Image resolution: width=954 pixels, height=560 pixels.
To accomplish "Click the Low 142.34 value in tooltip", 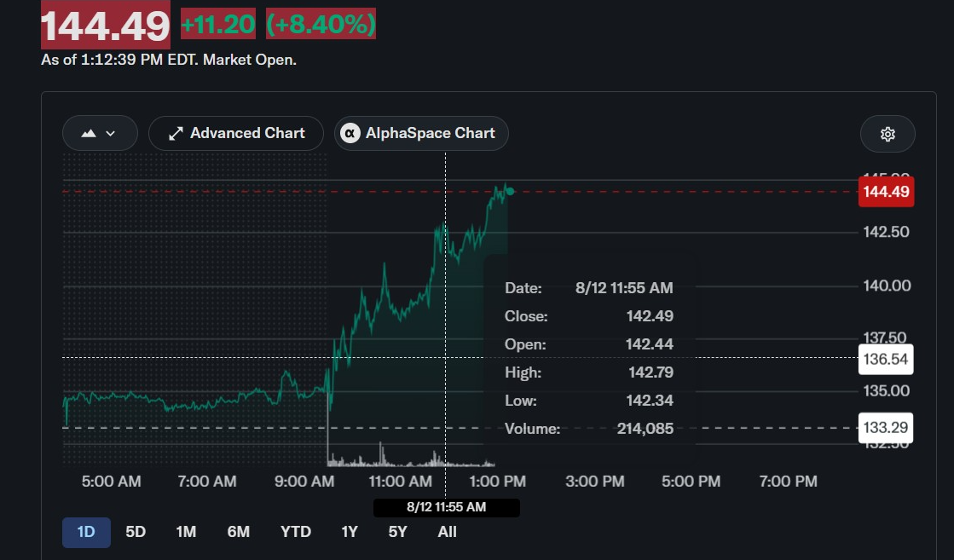I will click(x=650, y=401).
